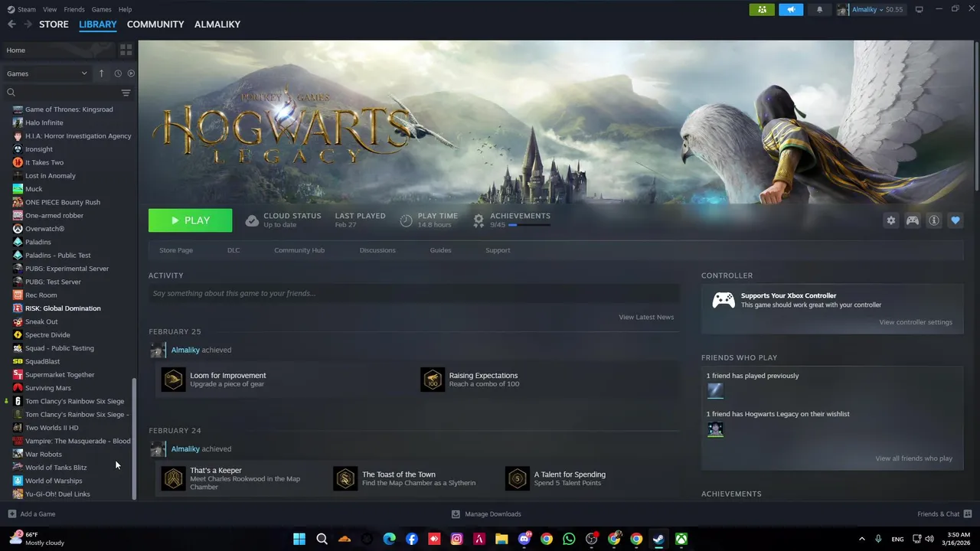Open the Friends menu
Screen dimensions: 980x551
[74, 9]
